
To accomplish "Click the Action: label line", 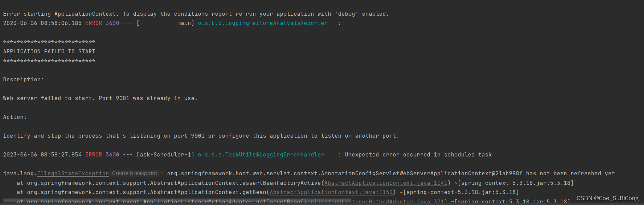I will (15, 117).
